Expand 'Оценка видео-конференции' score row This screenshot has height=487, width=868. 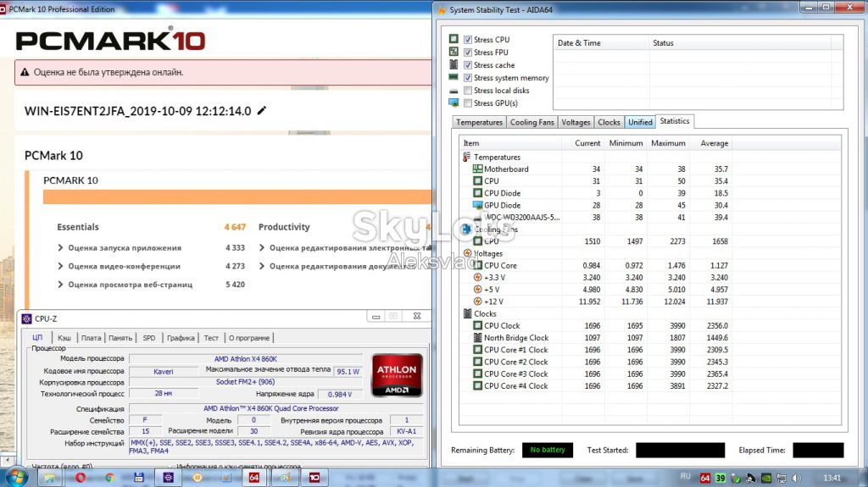pos(60,266)
